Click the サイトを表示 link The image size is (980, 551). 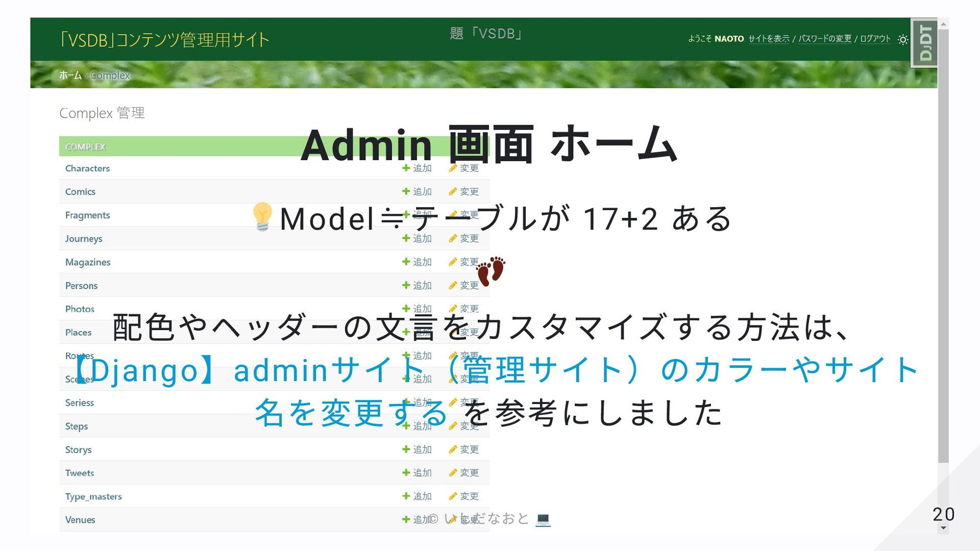769,39
